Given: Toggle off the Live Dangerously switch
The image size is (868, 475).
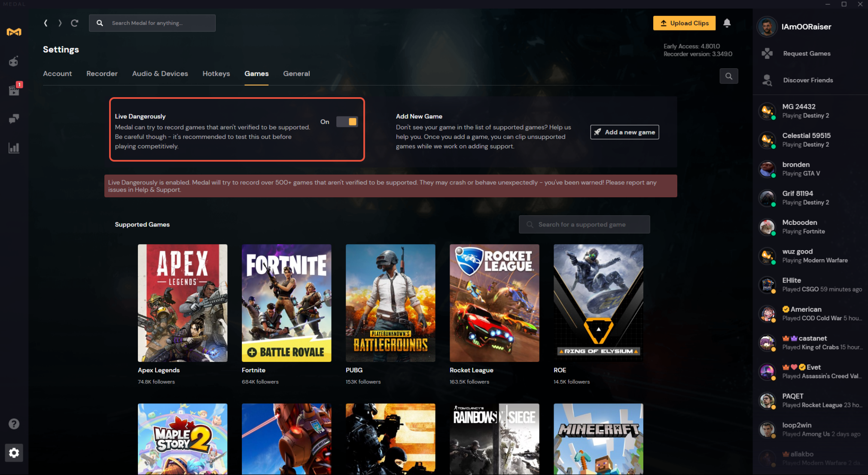Looking at the screenshot, I should (347, 122).
